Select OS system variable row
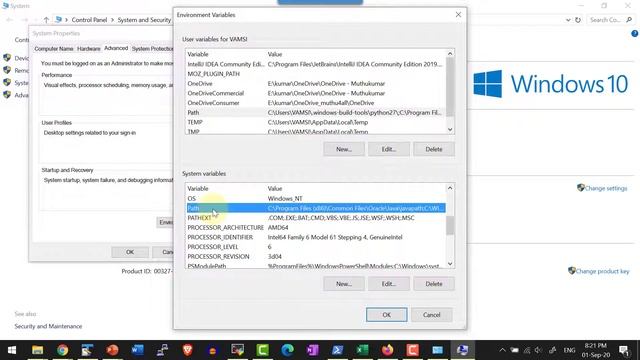 coord(316,198)
